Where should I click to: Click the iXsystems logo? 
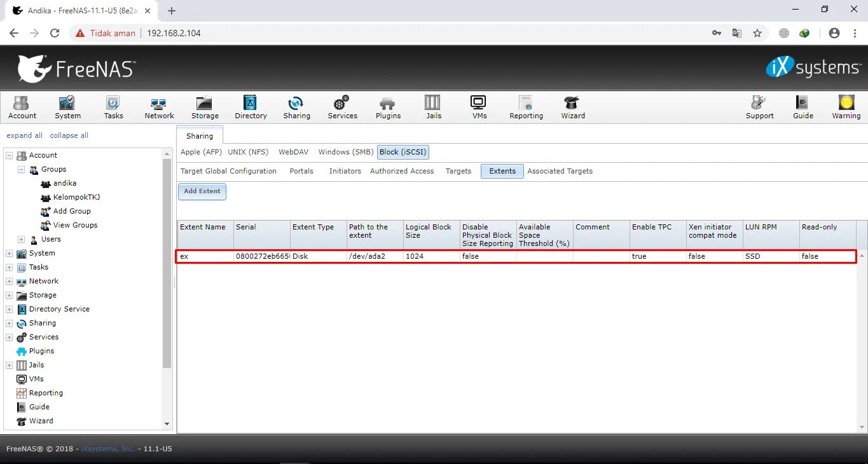click(813, 67)
